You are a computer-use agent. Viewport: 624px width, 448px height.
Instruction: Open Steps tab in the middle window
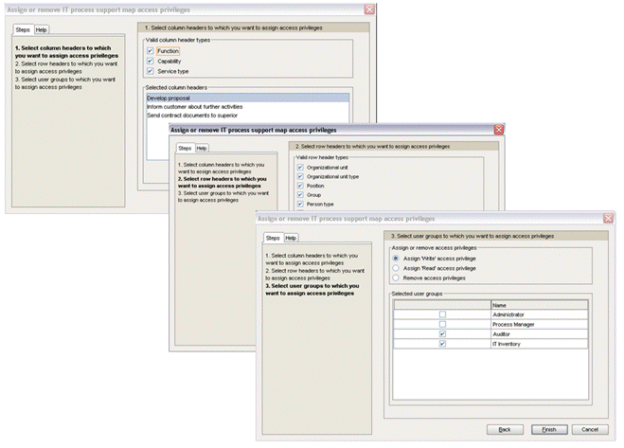click(185, 148)
